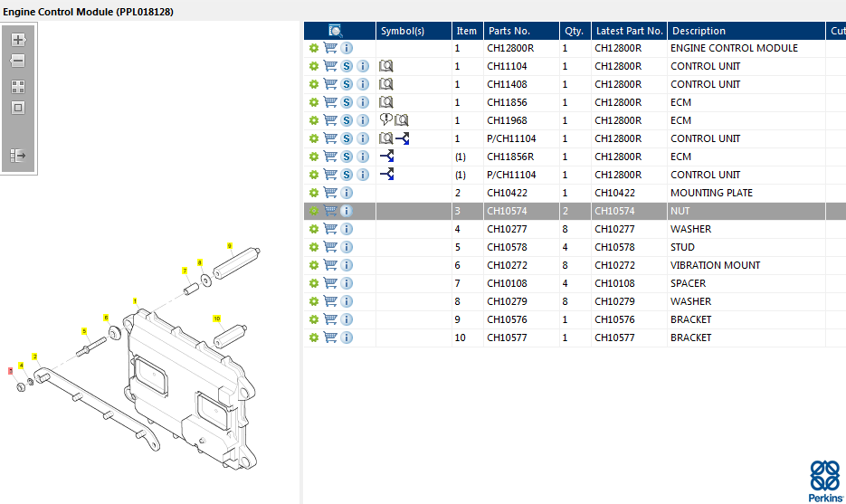Open info icon in CH11408 row

[x=363, y=84]
